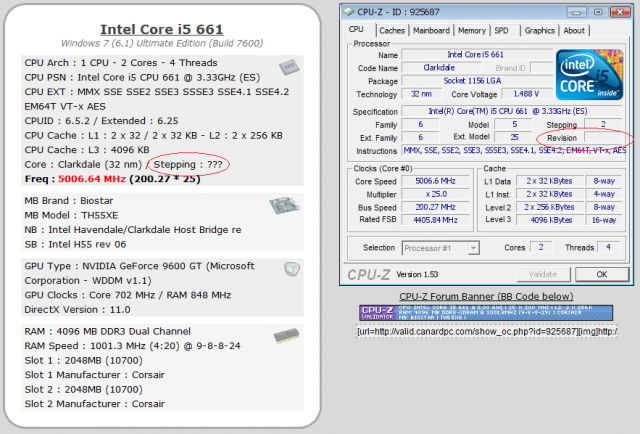The height and width of the screenshot is (434, 640).
Task: Open the About tab
Action: point(574,31)
